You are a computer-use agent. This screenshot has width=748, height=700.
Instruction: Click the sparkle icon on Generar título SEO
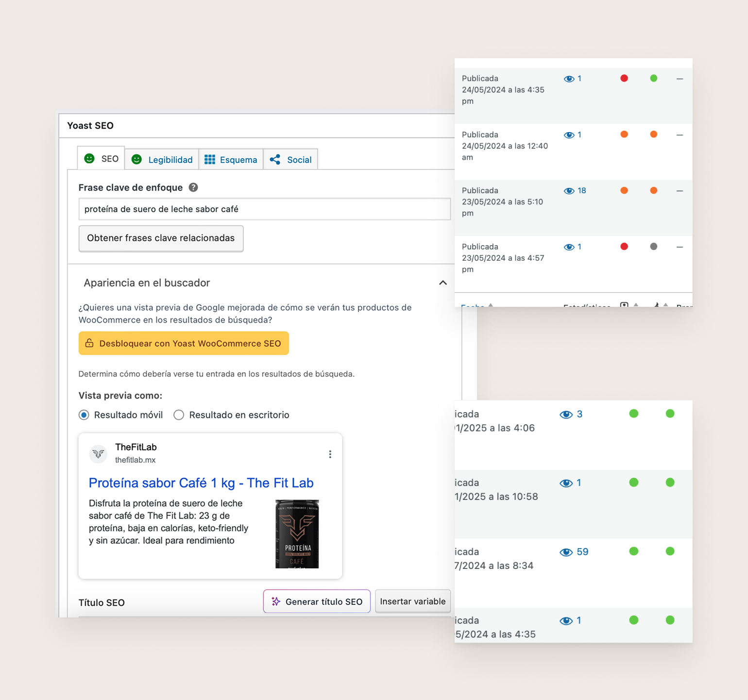pyautogui.click(x=275, y=601)
